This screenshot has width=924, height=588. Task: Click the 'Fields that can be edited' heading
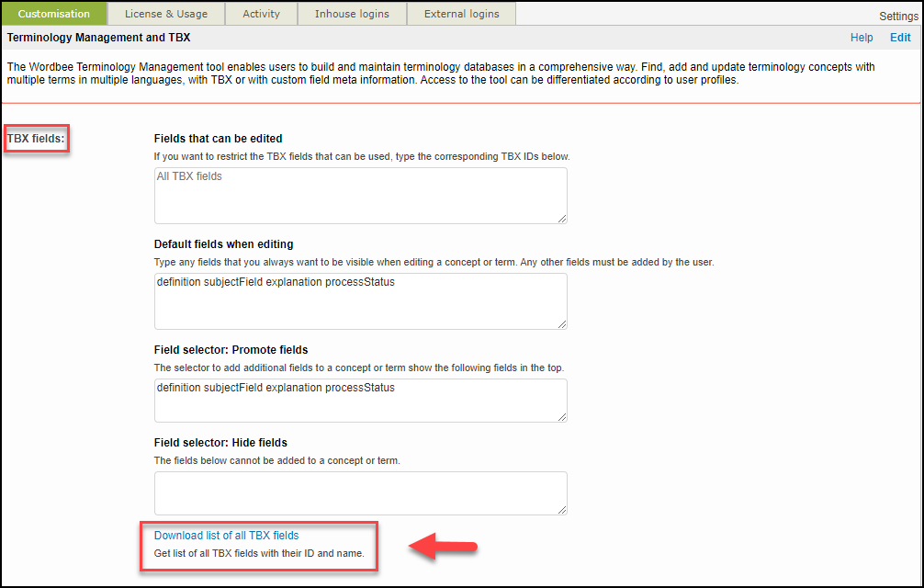tap(218, 139)
